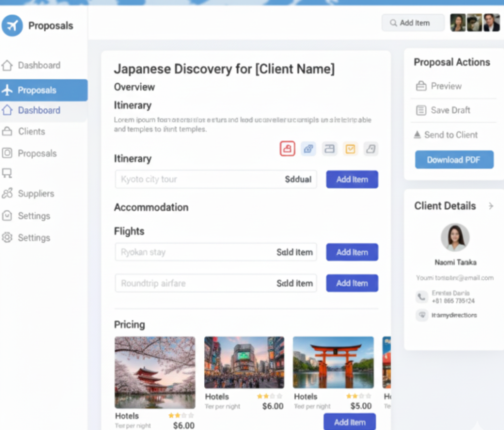Image resolution: width=504 pixels, height=430 pixels.
Task: Click the orange checkmark icon in the itinerary row
Action: pos(350,148)
